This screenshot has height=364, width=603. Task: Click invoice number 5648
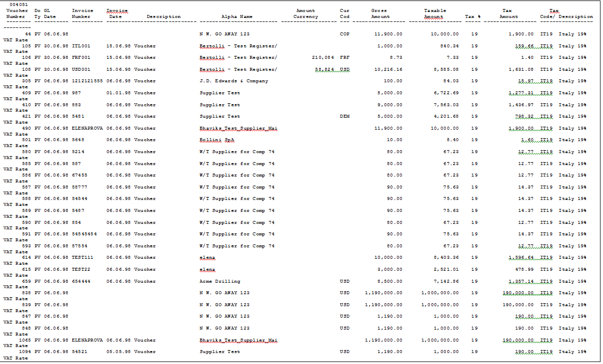click(78, 140)
